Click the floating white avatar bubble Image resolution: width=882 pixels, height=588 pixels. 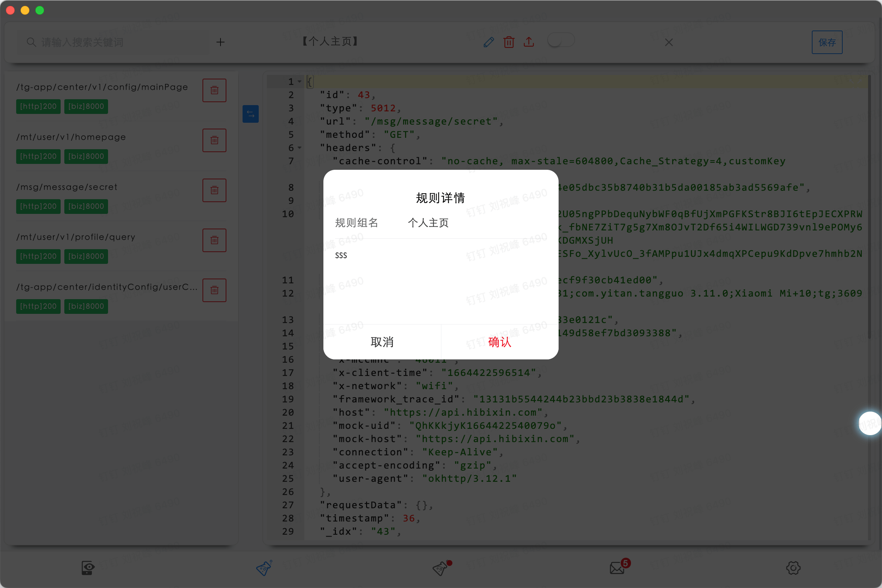pos(870,423)
